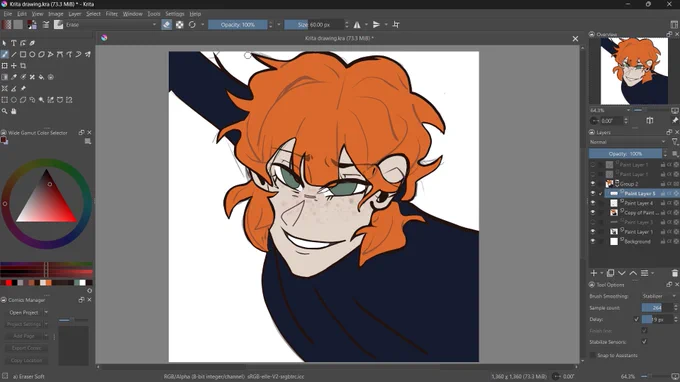Uncheck the Delay checkbox

pos(636,319)
